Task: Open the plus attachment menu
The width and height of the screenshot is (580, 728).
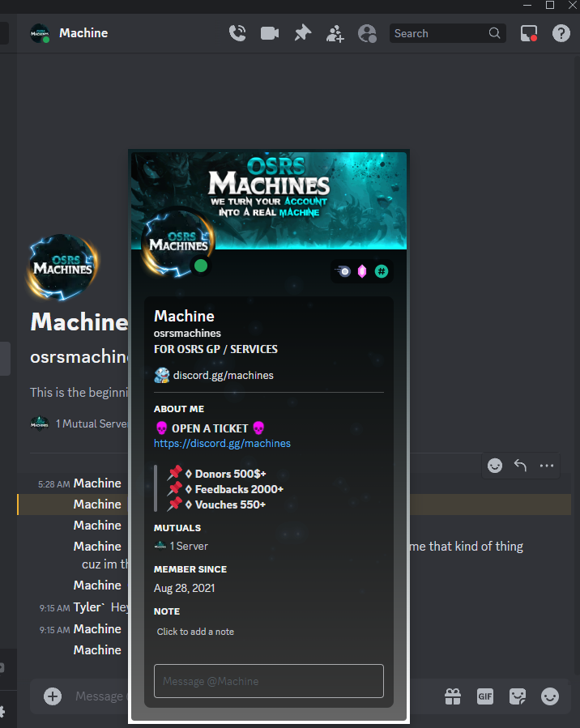Action: (53, 696)
